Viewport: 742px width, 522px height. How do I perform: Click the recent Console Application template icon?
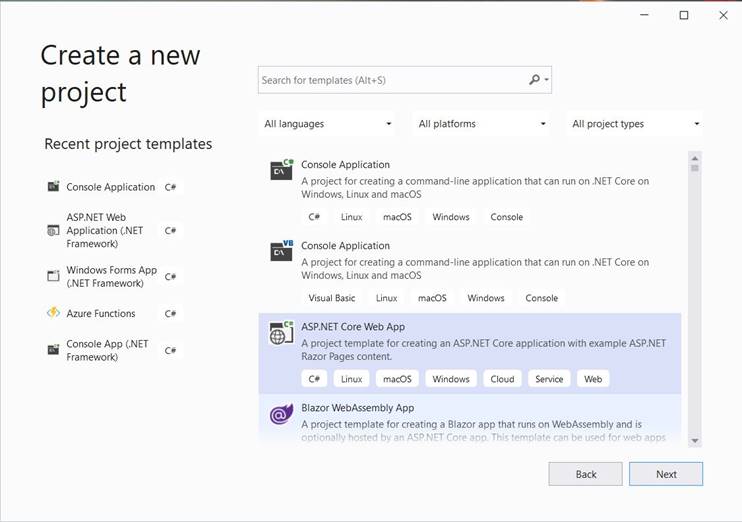coord(53,186)
